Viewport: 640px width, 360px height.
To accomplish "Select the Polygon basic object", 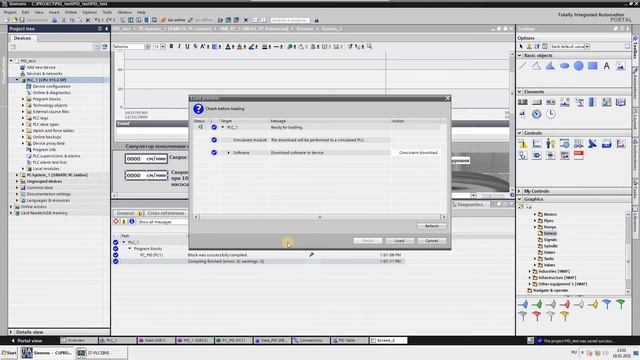I will [550, 66].
